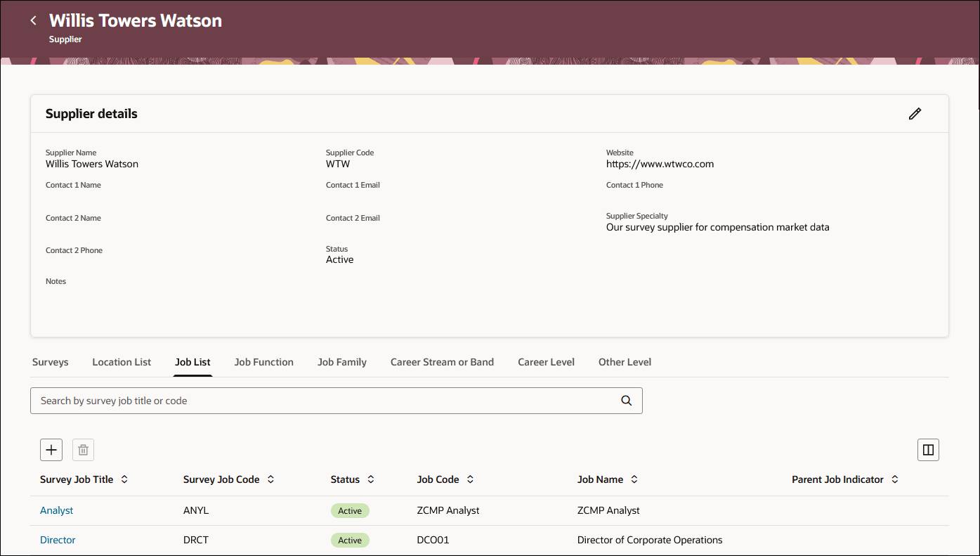Open the Director survey job link

click(x=57, y=540)
